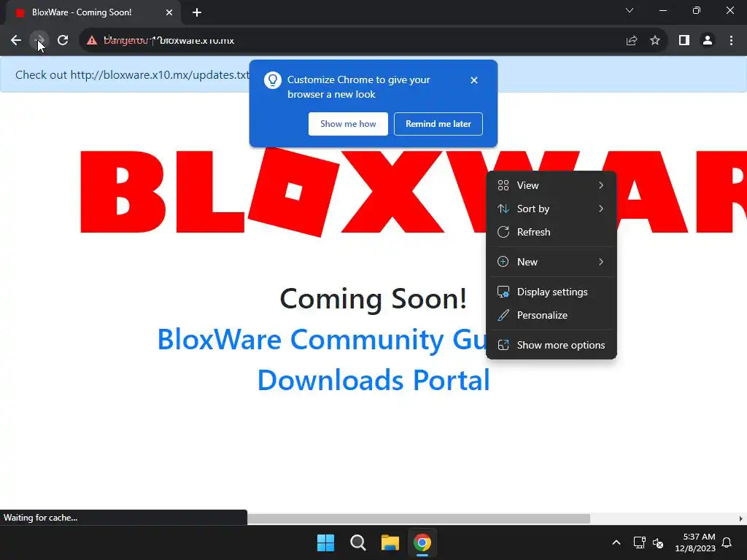Close the BloxWare - Coming Soon tab
The height and width of the screenshot is (560, 747).
tap(169, 12)
